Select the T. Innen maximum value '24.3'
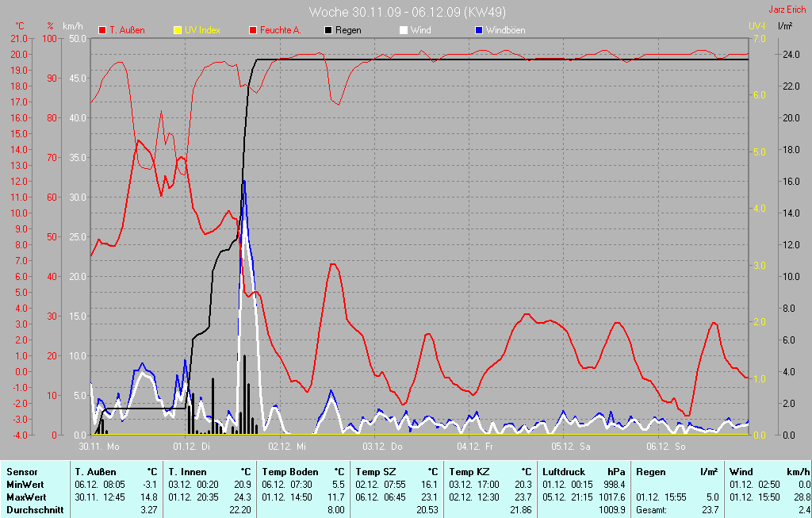The image size is (812, 518). click(x=242, y=497)
